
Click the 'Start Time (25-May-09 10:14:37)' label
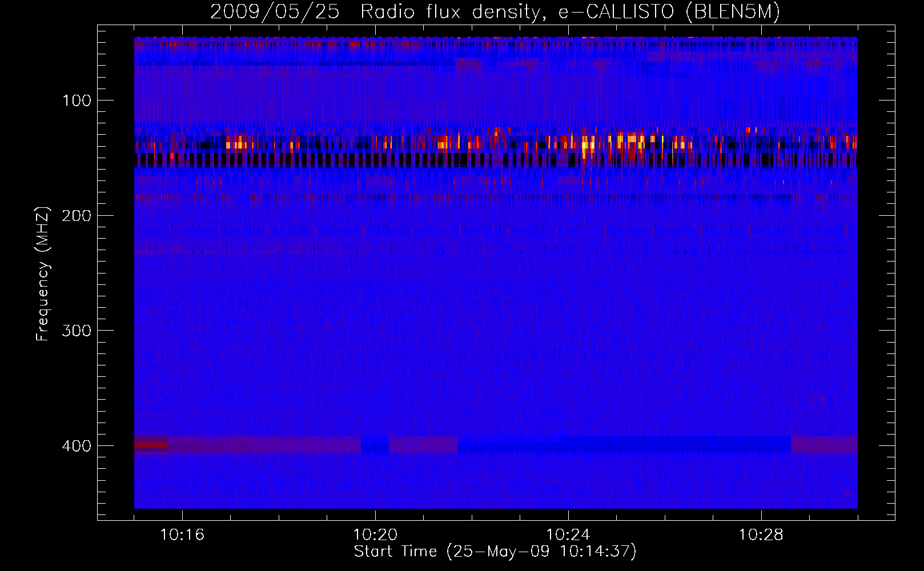[x=495, y=552]
